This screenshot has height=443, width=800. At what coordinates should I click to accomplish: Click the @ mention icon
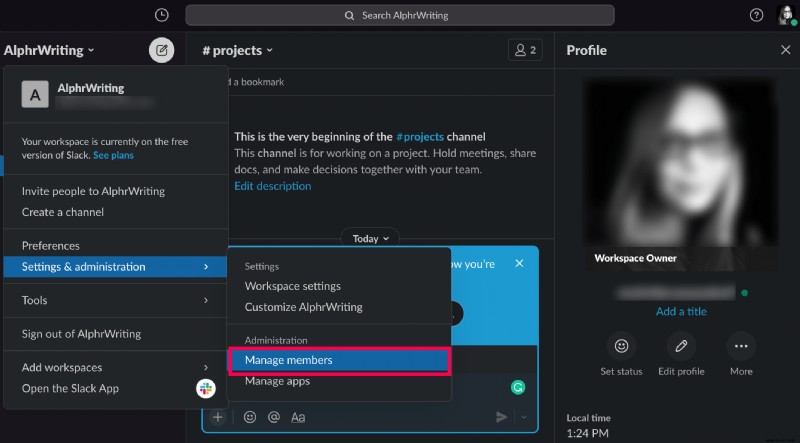[274, 417]
